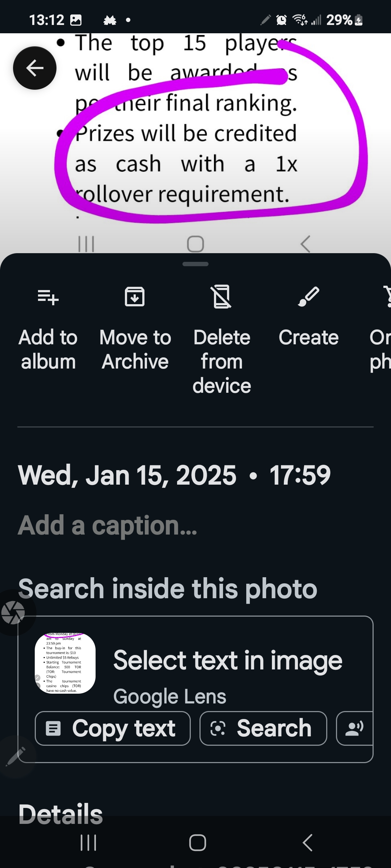This screenshot has height=868, width=391.
Task: Tap the bottom sheet drag handle
Action: tap(195, 264)
